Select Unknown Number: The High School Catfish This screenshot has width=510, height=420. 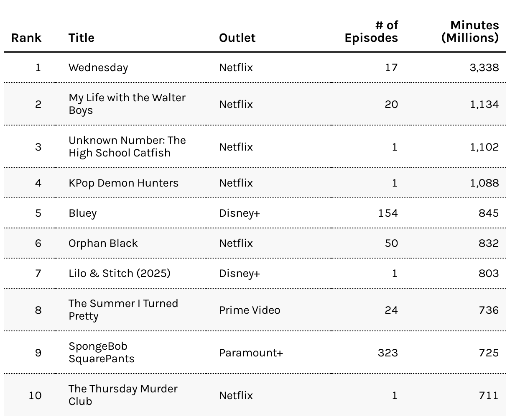[127, 146]
